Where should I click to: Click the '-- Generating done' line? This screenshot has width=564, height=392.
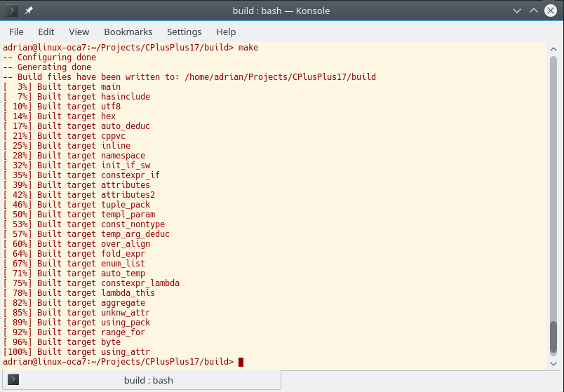point(47,67)
